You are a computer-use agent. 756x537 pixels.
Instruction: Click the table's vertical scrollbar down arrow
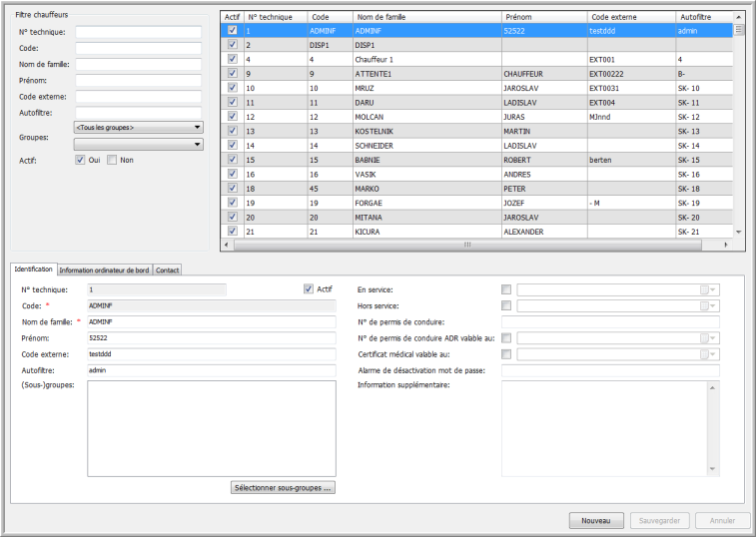(x=739, y=232)
